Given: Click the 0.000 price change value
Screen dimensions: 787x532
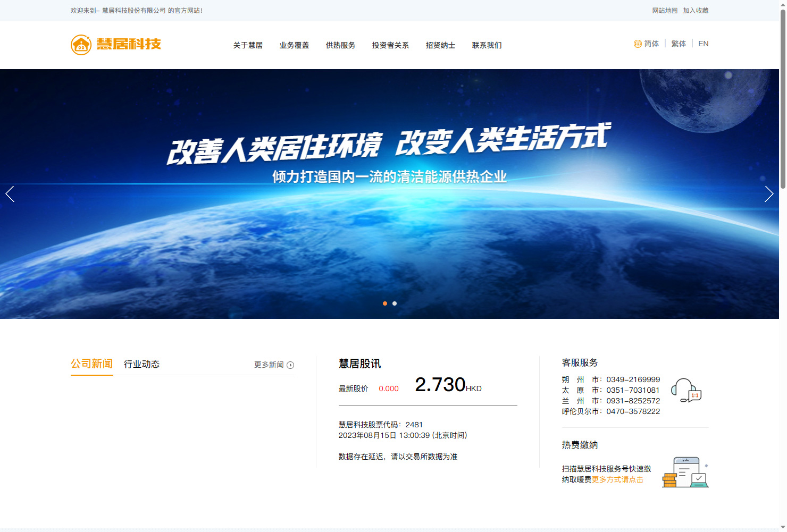Looking at the screenshot, I should (389, 389).
